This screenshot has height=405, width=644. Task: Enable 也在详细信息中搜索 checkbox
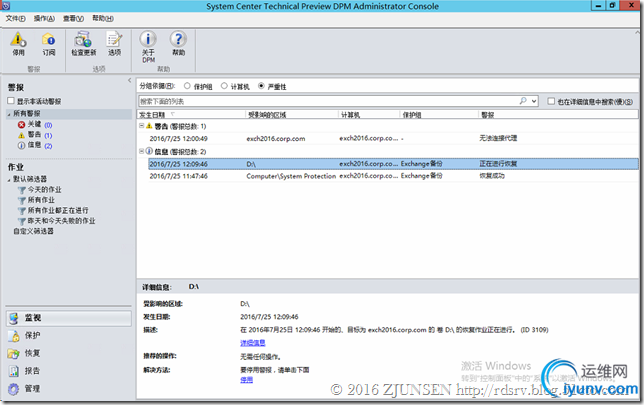click(551, 101)
